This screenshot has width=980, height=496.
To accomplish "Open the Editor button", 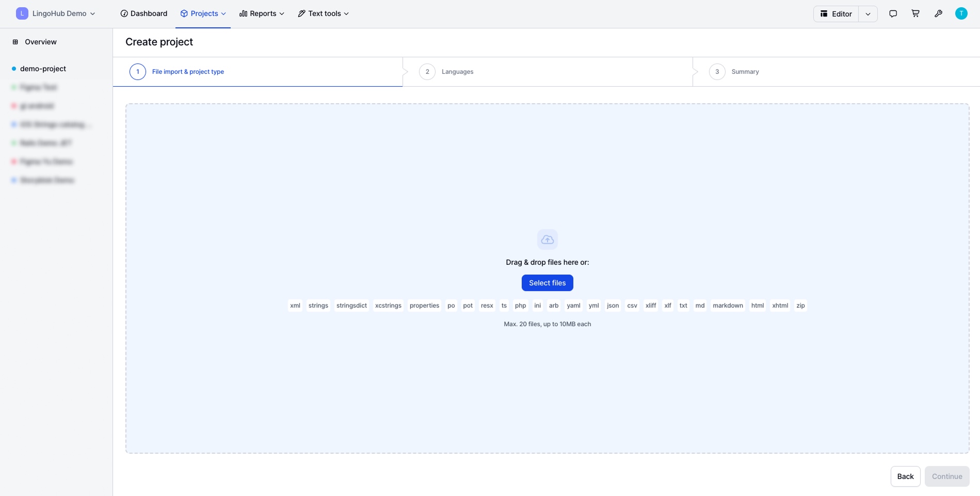I will click(x=836, y=14).
